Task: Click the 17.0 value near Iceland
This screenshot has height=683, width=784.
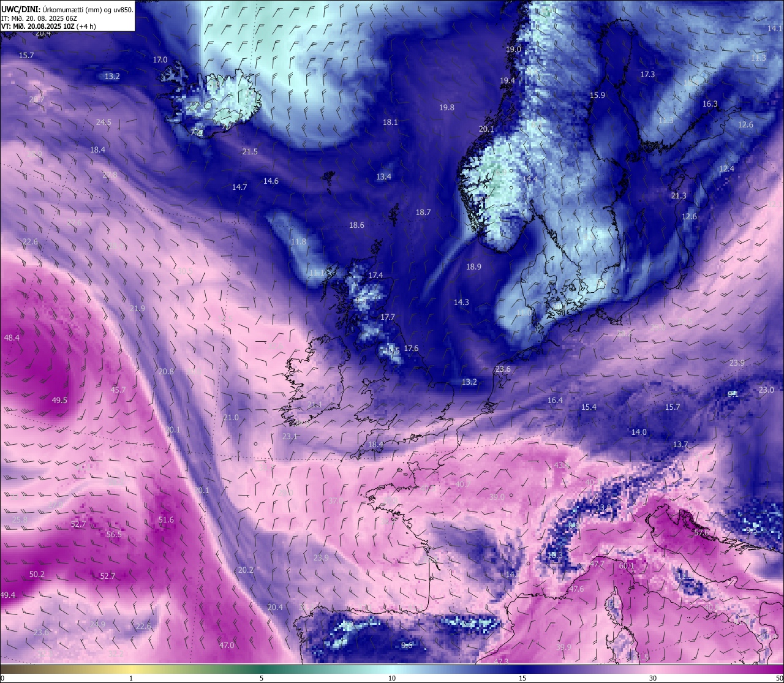Action: [160, 60]
